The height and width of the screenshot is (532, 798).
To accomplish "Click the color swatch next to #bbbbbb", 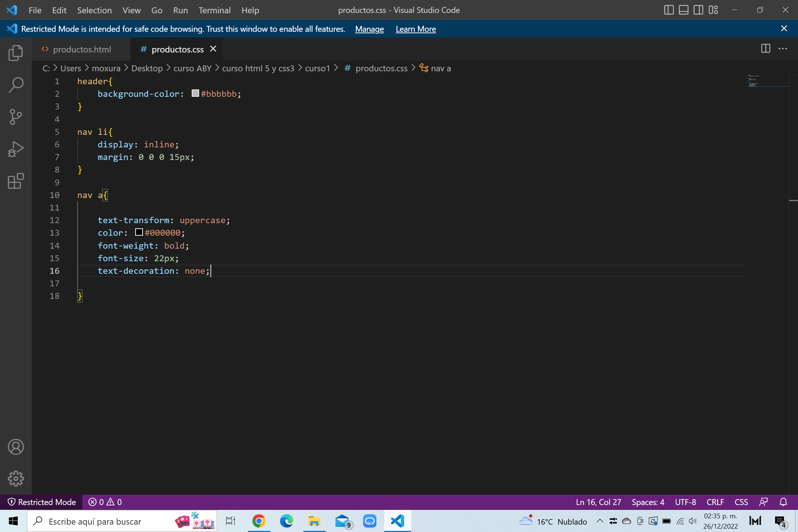I will 194,94.
